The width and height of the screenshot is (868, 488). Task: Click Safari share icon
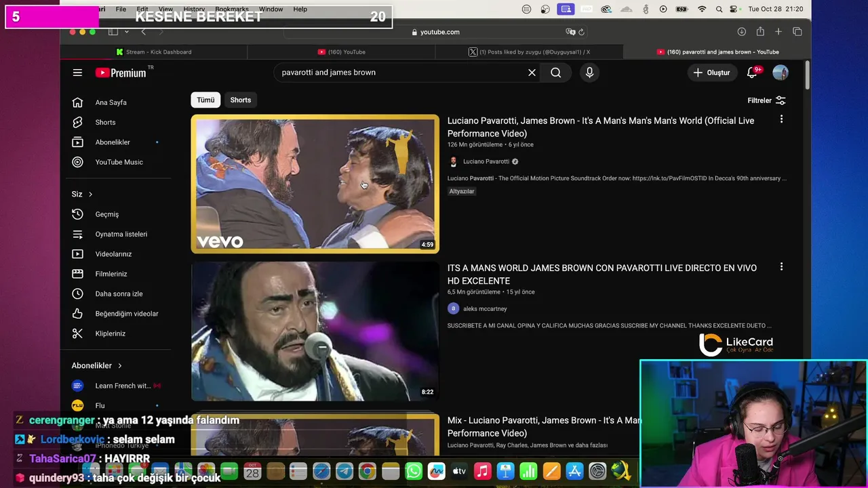click(x=760, y=32)
